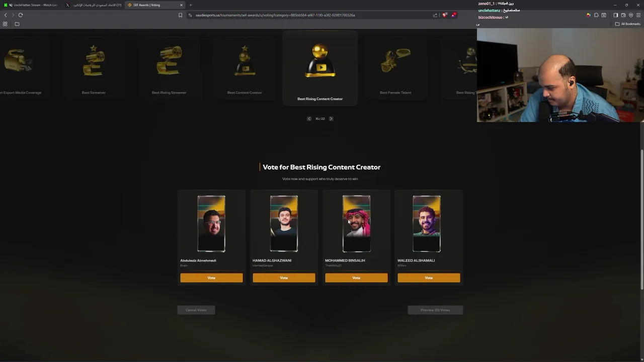Open the Brave Wallet icon
The height and width of the screenshot is (362, 644).
coord(623,15)
